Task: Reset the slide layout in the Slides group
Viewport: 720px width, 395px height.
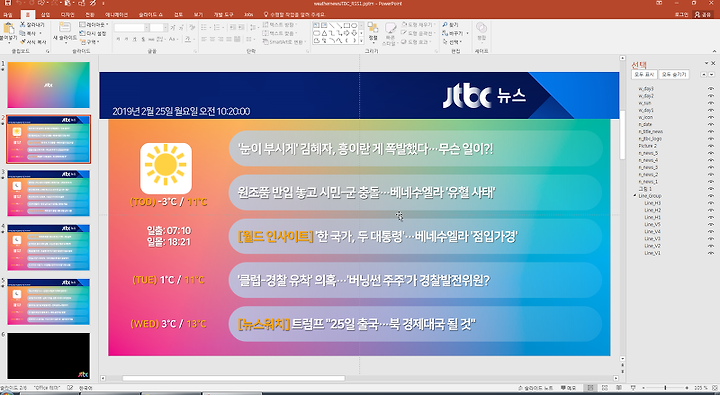Action: pos(92,33)
